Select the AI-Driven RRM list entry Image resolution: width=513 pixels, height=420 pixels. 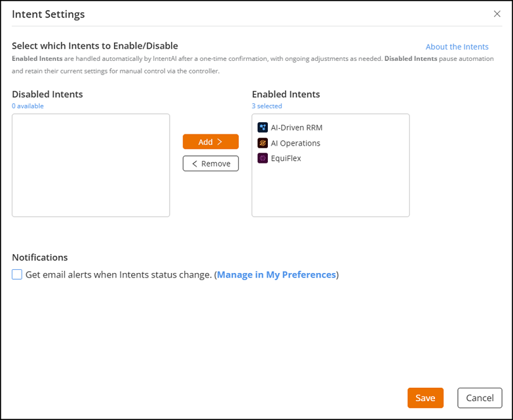(296, 127)
